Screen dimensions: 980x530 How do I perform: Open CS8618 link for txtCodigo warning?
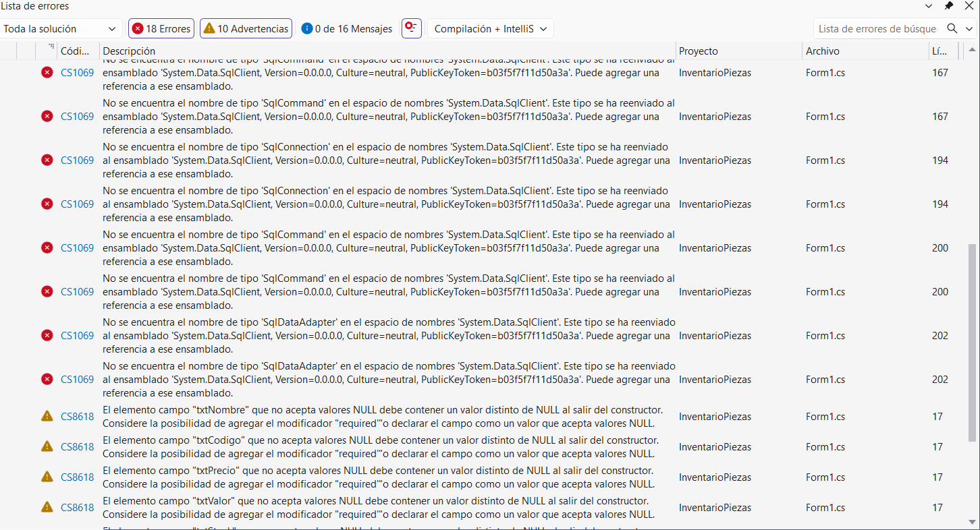point(77,446)
